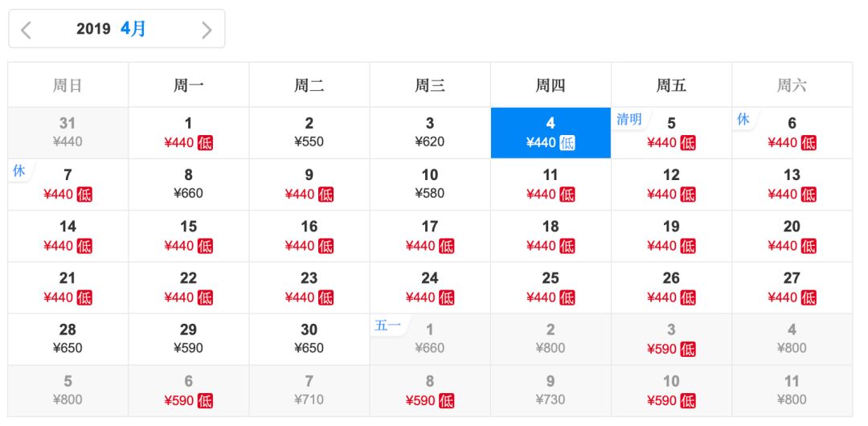Click the white 低 badge on April 4
The image size is (868, 426).
click(567, 143)
